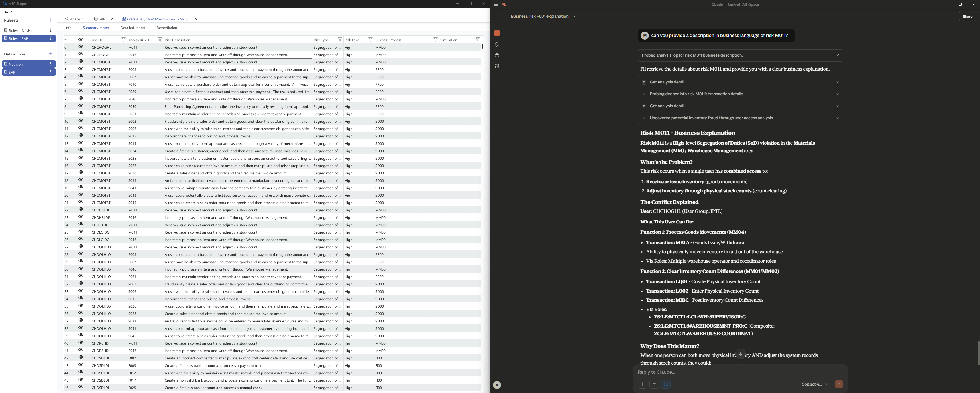Image resolution: width=980 pixels, height=393 pixels.
Task: Switch to the Detailed report tab
Action: [x=133, y=28]
